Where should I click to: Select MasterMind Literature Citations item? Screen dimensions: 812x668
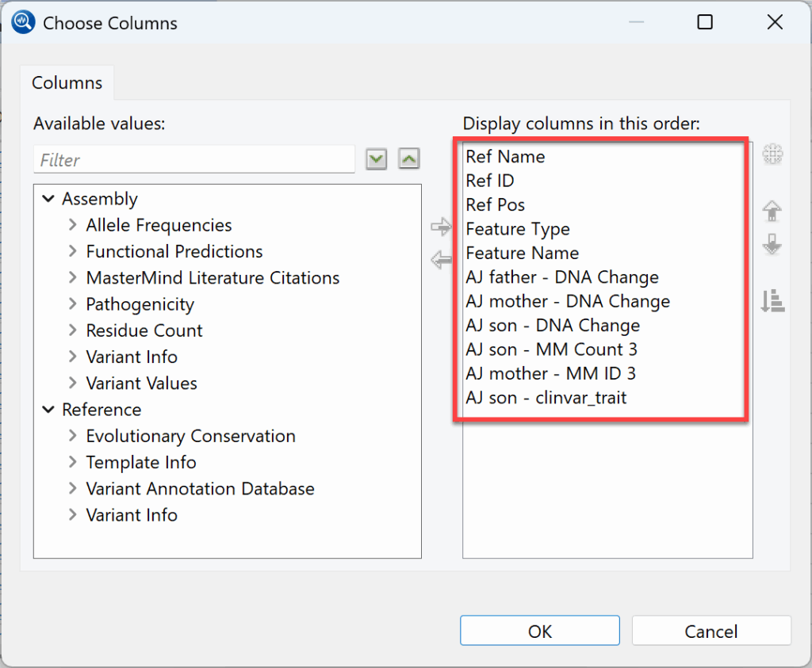(x=213, y=278)
